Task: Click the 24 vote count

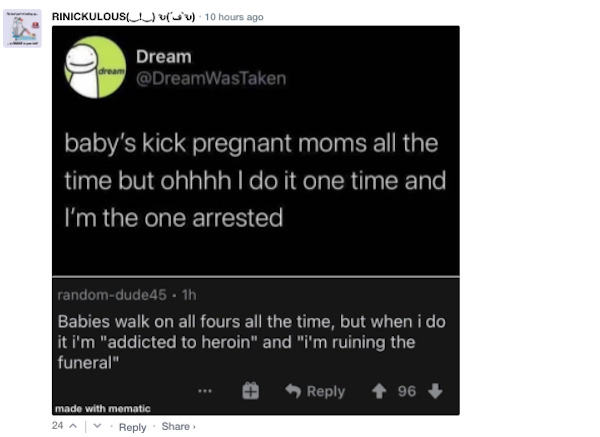Action: pyautogui.click(x=57, y=426)
